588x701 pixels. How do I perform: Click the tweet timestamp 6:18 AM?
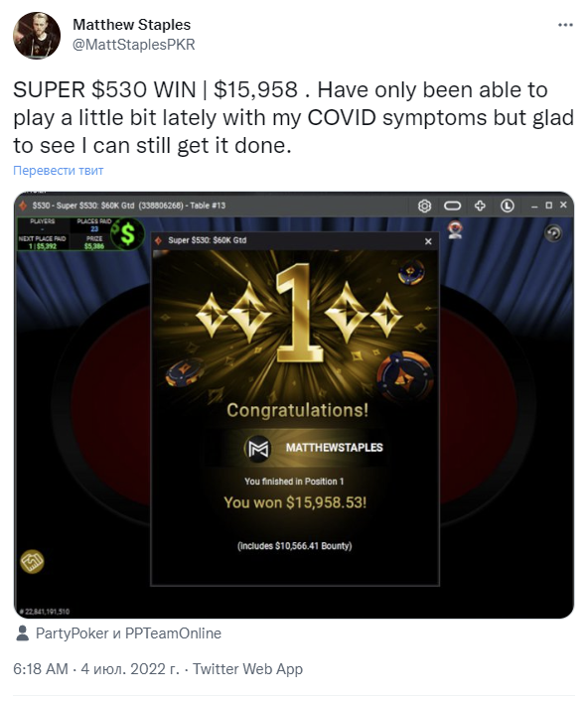click(41, 669)
